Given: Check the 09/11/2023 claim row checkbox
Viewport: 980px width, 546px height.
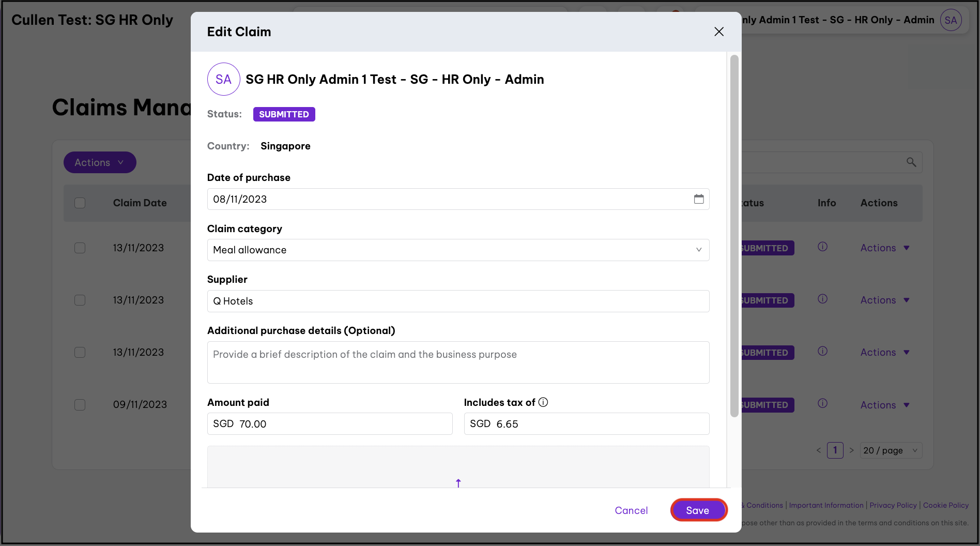Looking at the screenshot, I should (x=80, y=404).
